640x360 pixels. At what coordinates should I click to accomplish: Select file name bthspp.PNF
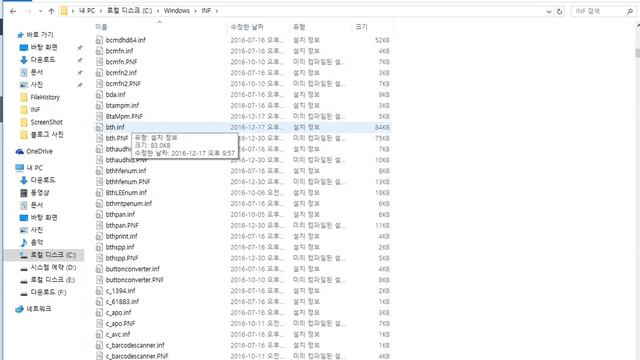122,258
